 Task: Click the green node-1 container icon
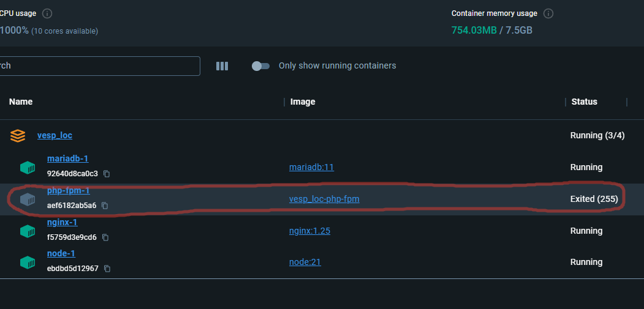coord(28,262)
